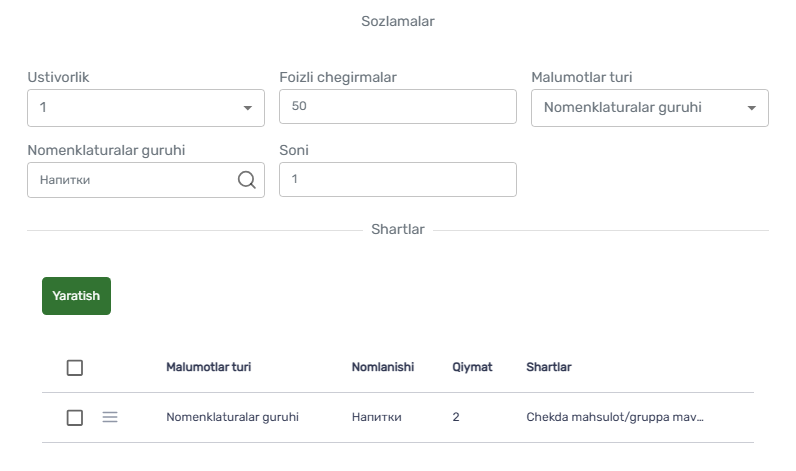Click the drag handle icon on Напитки row
Screen dimensions: 796x471
pyautogui.click(x=110, y=417)
